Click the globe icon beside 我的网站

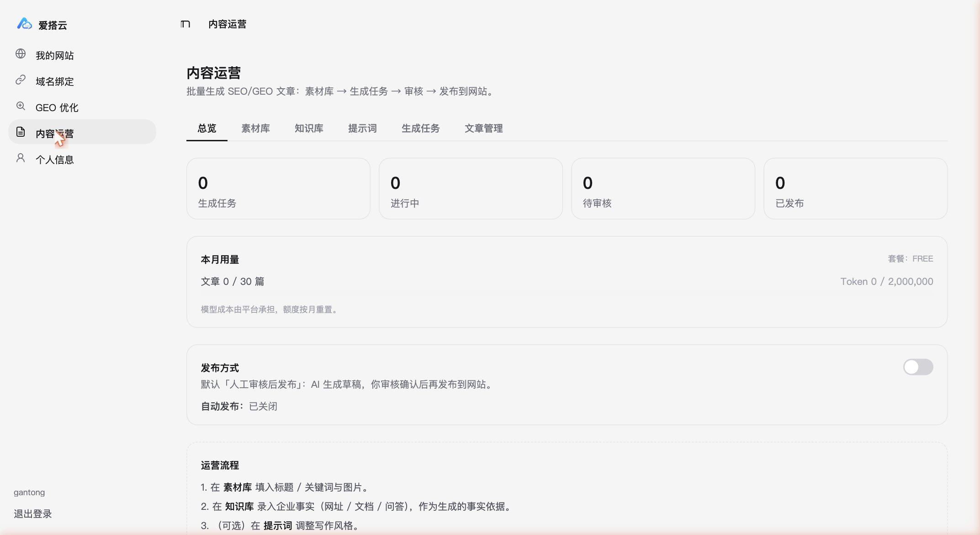click(x=21, y=54)
